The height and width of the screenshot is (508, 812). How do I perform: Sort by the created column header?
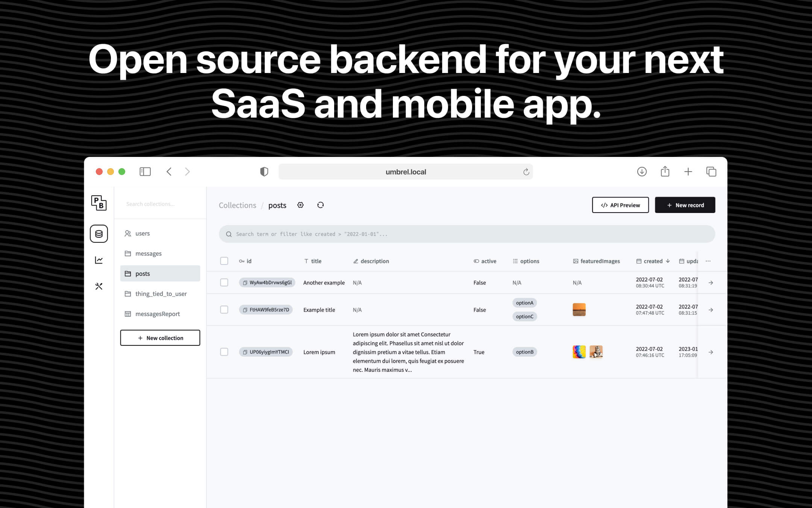pos(653,261)
